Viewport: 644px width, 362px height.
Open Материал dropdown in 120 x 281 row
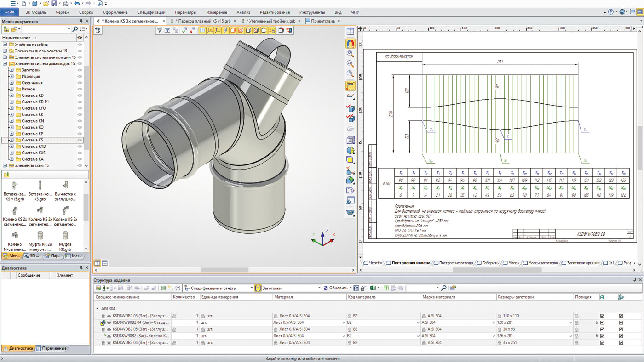(x=344, y=322)
